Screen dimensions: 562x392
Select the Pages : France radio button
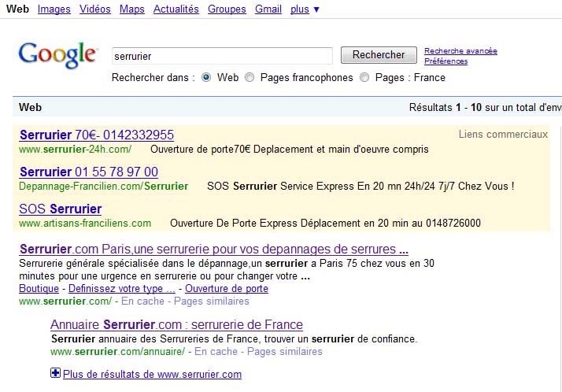point(364,78)
